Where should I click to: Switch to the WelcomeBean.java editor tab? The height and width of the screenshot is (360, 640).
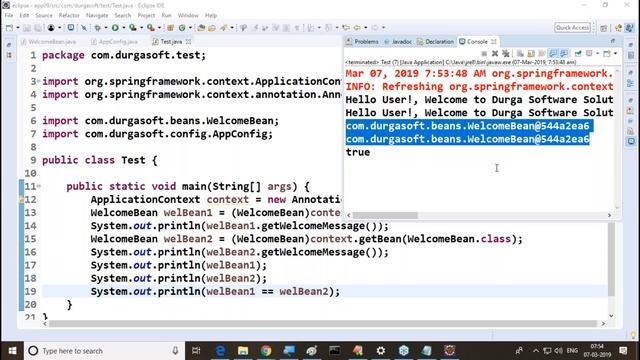point(49,42)
